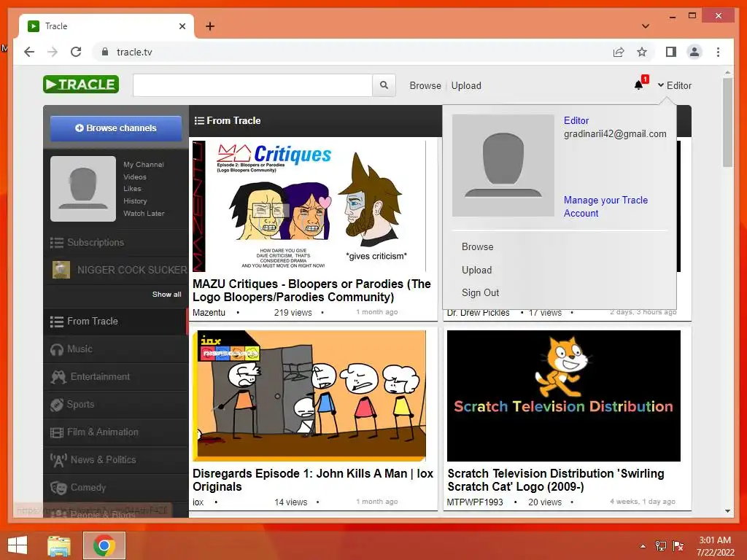Open the Likes link in sidebar
The height and width of the screenshot is (560, 747).
[x=132, y=189]
